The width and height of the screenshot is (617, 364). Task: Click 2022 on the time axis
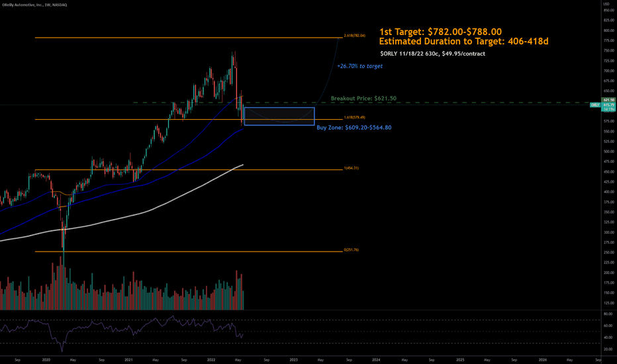[x=211, y=359]
